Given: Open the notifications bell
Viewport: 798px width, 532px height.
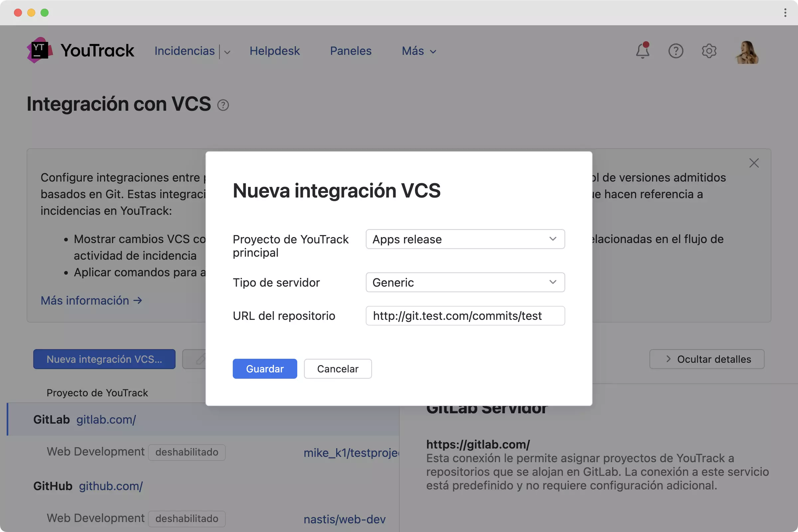Looking at the screenshot, I should point(642,51).
